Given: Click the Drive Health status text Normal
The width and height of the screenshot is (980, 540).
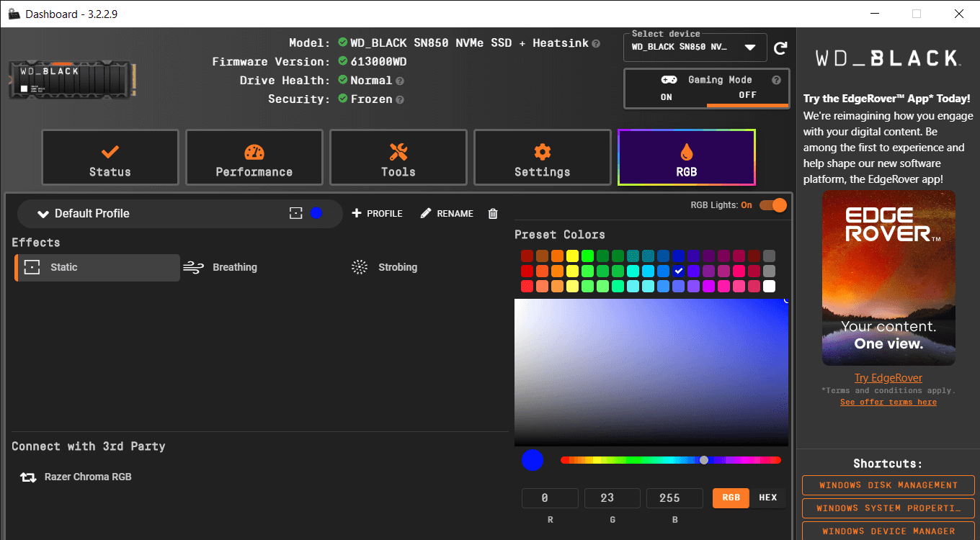Looking at the screenshot, I should 371,81.
